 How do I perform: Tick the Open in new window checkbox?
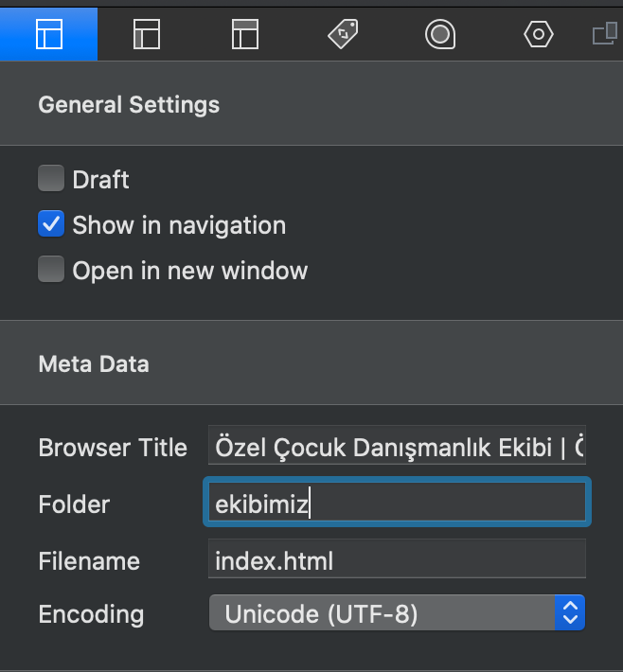[x=50, y=271]
